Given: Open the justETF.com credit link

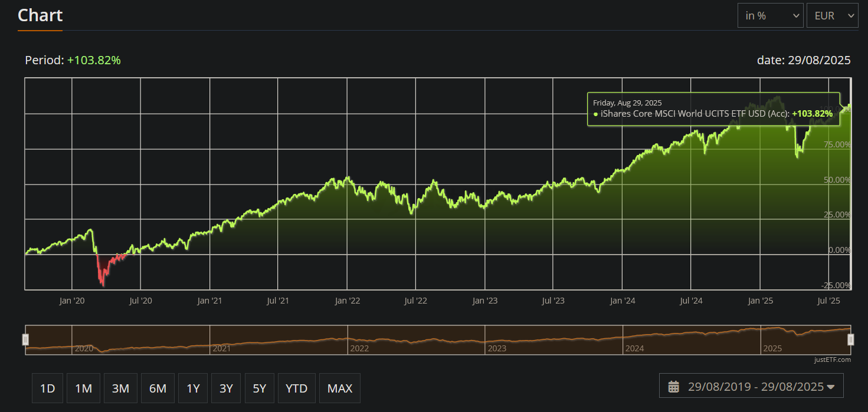Looking at the screenshot, I should (x=831, y=360).
